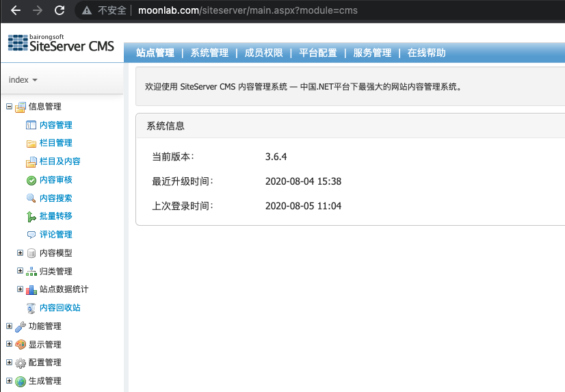Viewport: 565px width, 392px height.
Task: Click the SiteServer CMS logo
Action: point(61,43)
